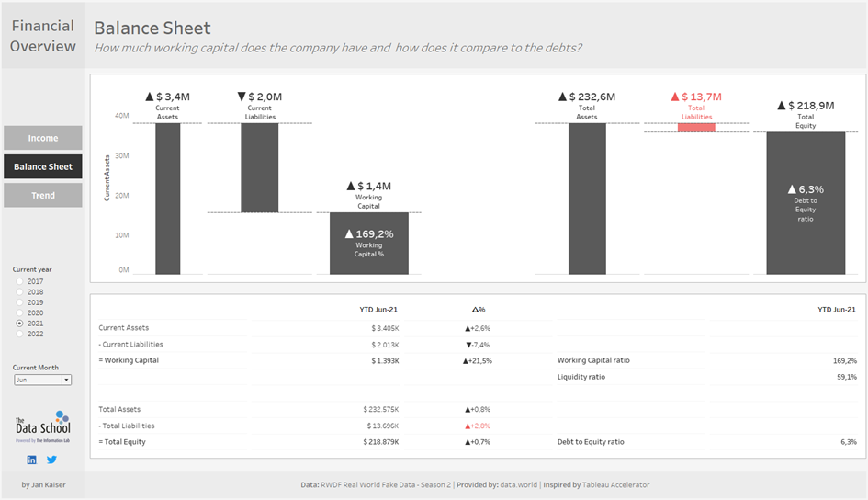The width and height of the screenshot is (868, 500).
Task: Click the delta percent column header symbol
Action: pyautogui.click(x=478, y=311)
